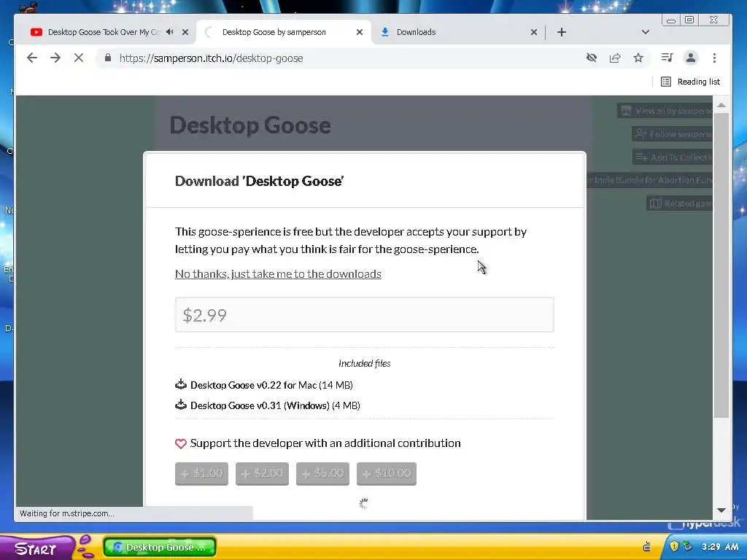
Task: Bookmark this page with the star
Action: click(638, 58)
